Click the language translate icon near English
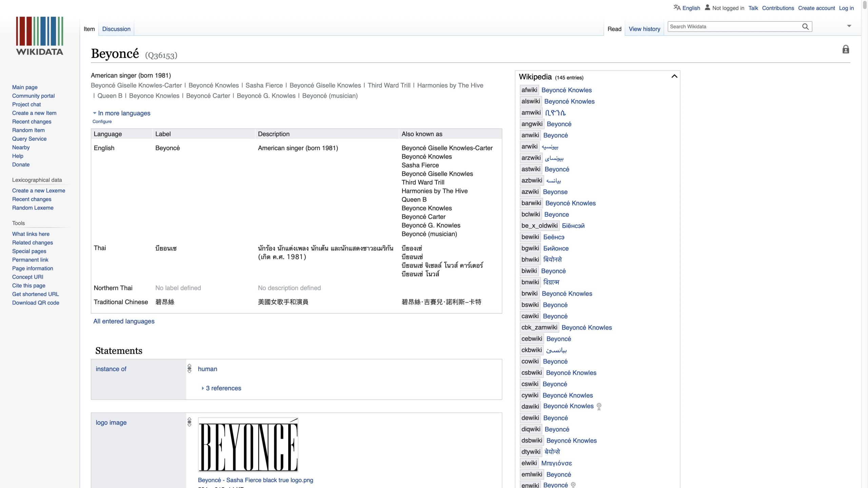This screenshot has height=488, width=868. [x=677, y=7]
